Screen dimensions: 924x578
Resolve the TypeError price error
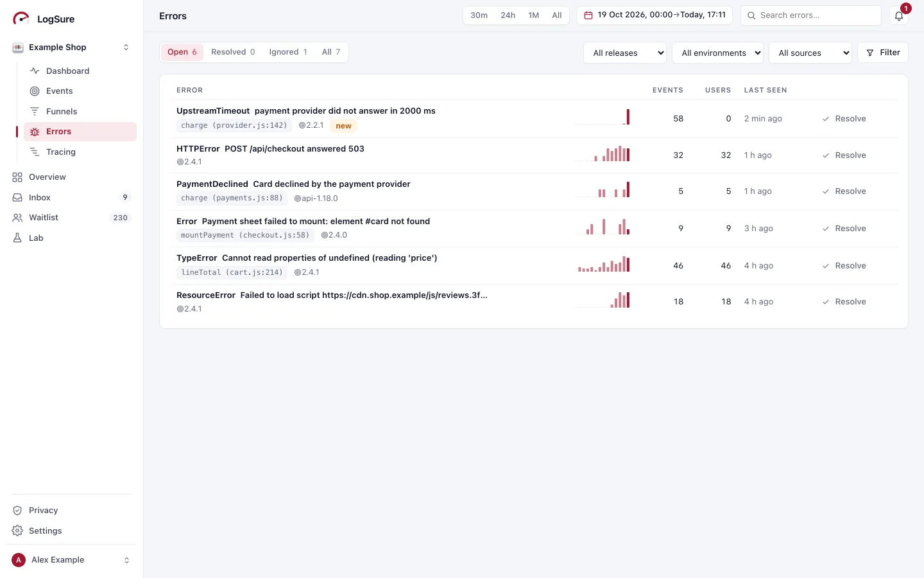tap(844, 266)
